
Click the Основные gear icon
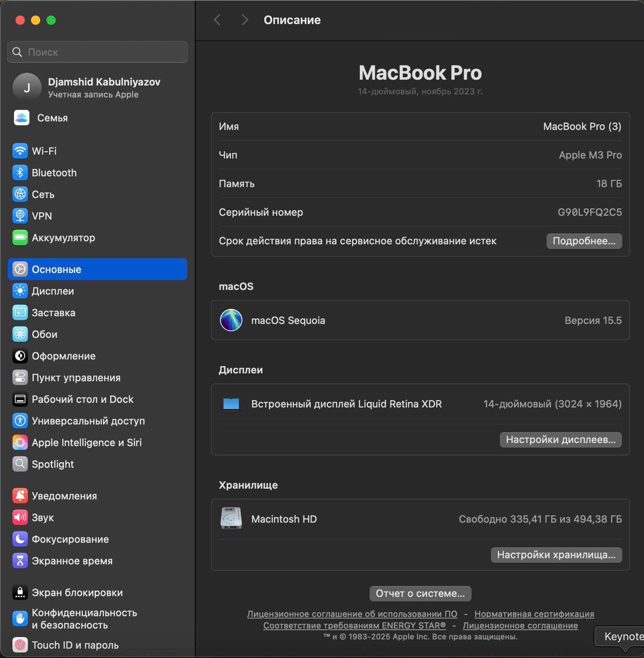(x=20, y=269)
